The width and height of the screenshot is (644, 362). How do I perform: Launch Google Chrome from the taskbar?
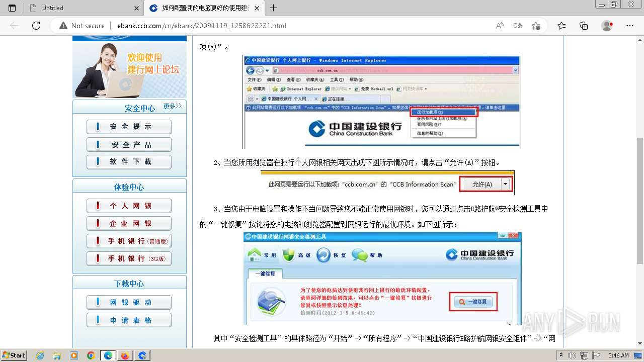(x=91, y=355)
